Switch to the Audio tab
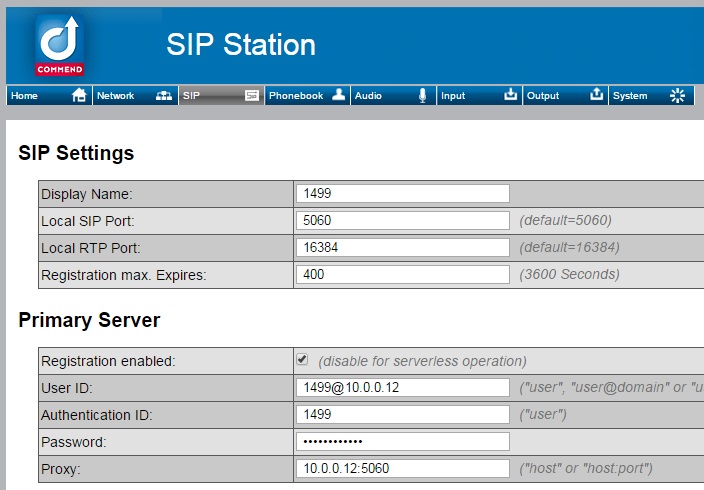 tap(368, 96)
